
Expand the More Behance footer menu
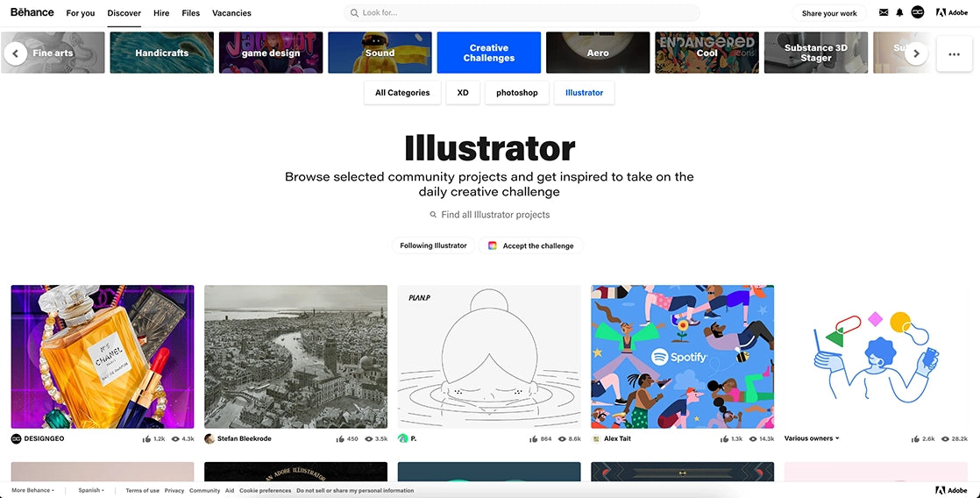[32, 490]
